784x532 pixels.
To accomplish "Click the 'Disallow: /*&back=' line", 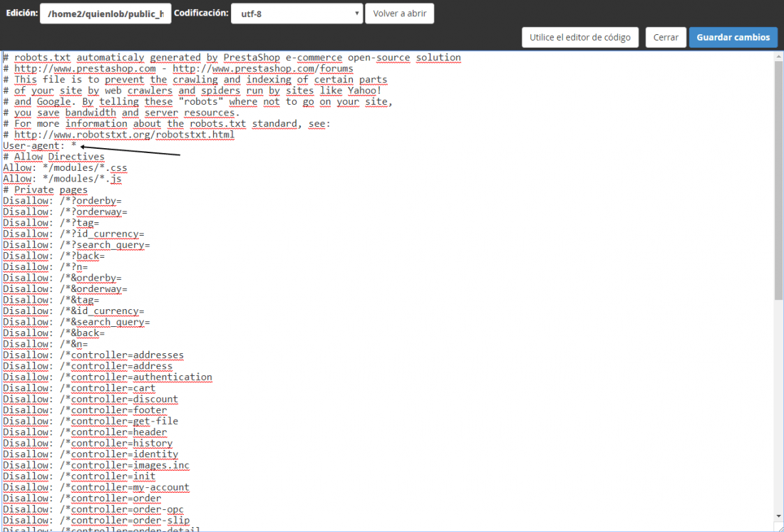I will tap(54, 333).
